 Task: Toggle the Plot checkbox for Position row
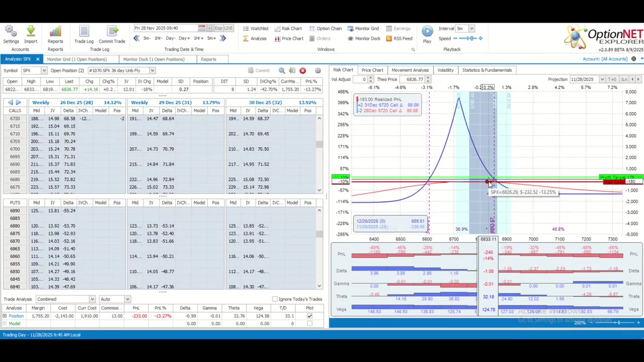(x=309, y=316)
